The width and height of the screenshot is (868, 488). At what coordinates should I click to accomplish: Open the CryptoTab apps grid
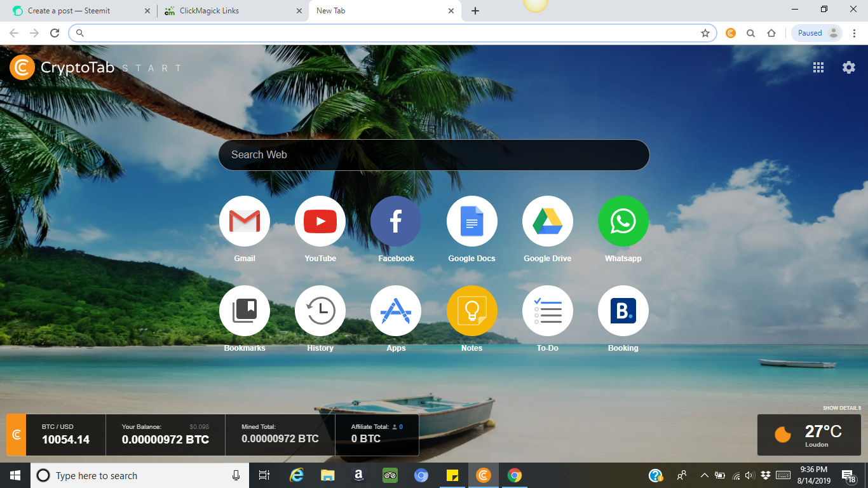[x=818, y=67]
